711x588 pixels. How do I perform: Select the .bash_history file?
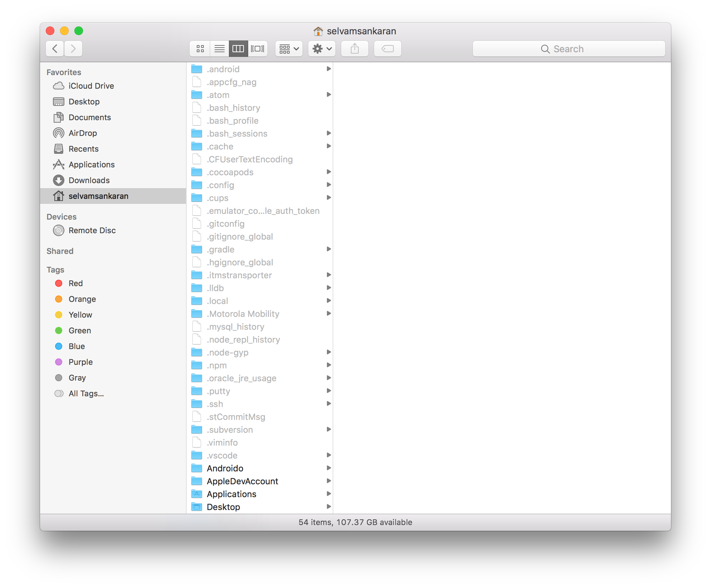coord(260,108)
